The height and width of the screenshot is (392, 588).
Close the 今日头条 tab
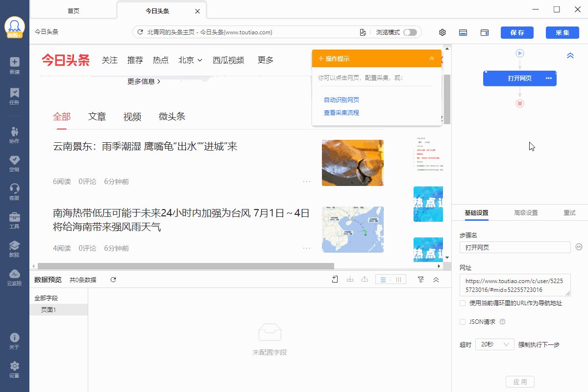[x=197, y=11]
